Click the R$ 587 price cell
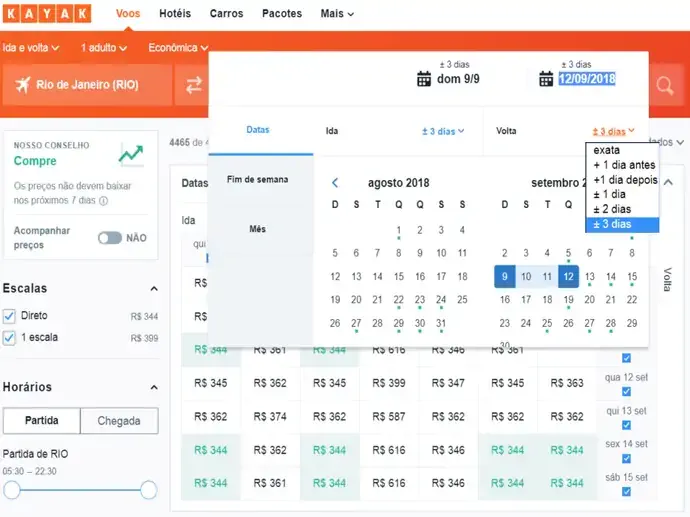The height and width of the screenshot is (517, 690). 389,417
